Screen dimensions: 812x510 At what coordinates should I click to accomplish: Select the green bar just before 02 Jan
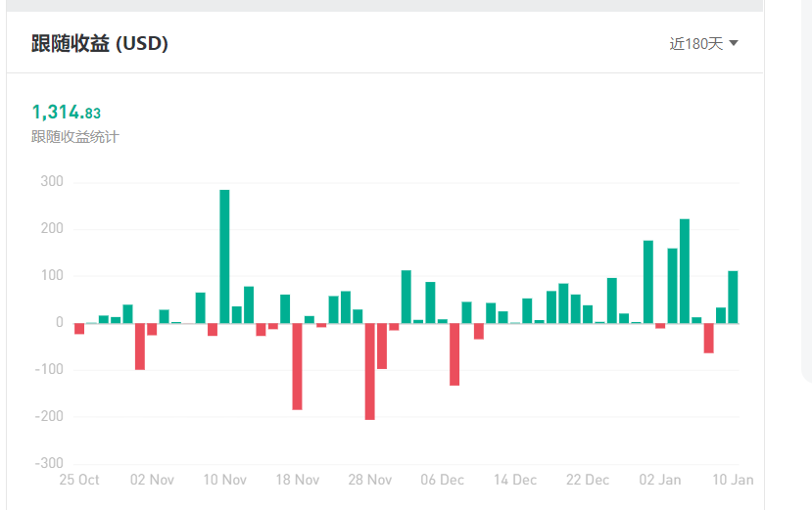[648, 282]
